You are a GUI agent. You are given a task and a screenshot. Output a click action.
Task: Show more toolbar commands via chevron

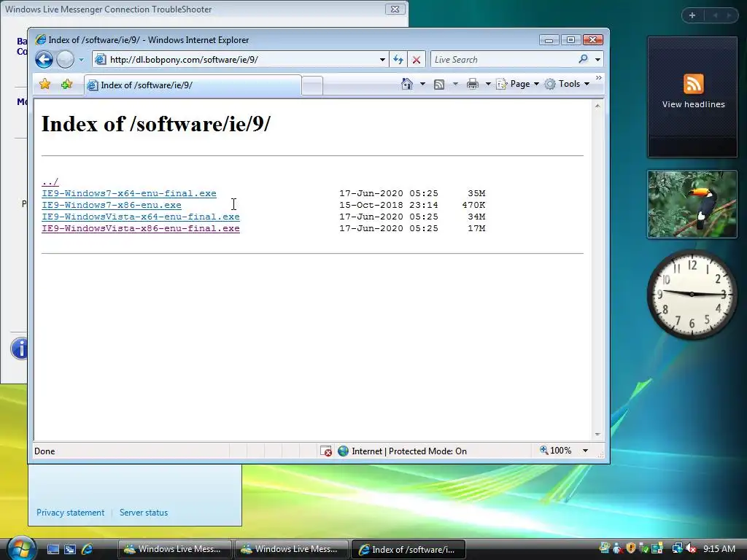tap(598, 78)
